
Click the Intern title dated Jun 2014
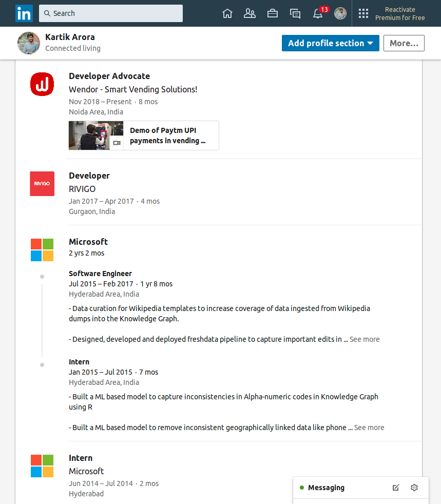click(81, 458)
